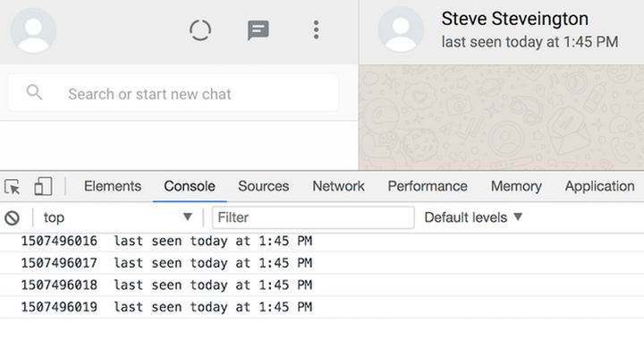Go to the Performance tab
The image size is (644, 349).
(428, 186)
